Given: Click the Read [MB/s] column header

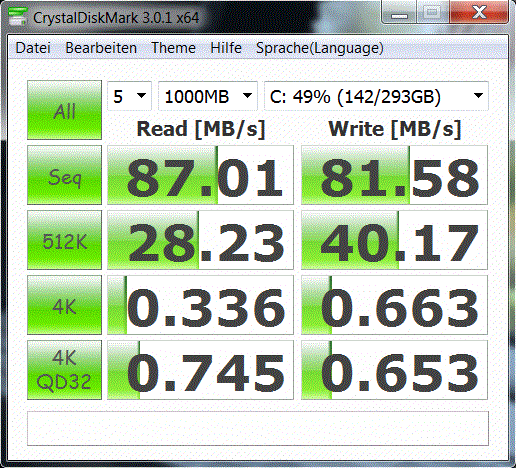Looking at the screenshot, I should pyautogui.click(x=201, y=129).
